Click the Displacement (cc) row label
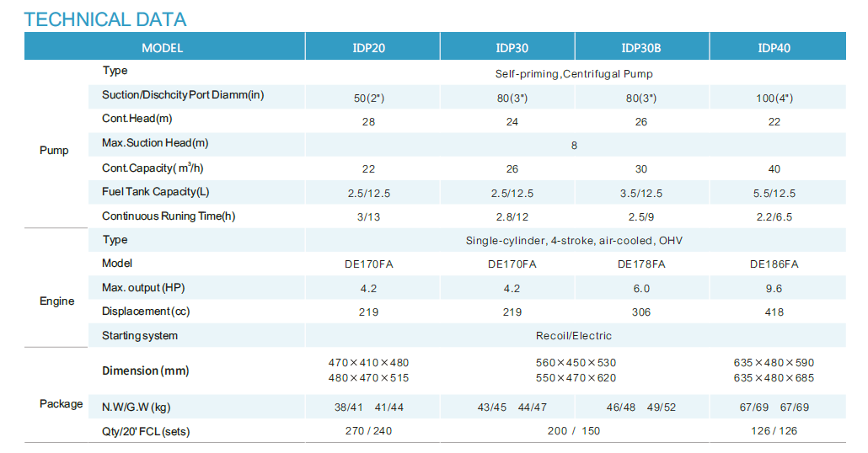This screenshot has height=453, width=868. pos(146,312)
